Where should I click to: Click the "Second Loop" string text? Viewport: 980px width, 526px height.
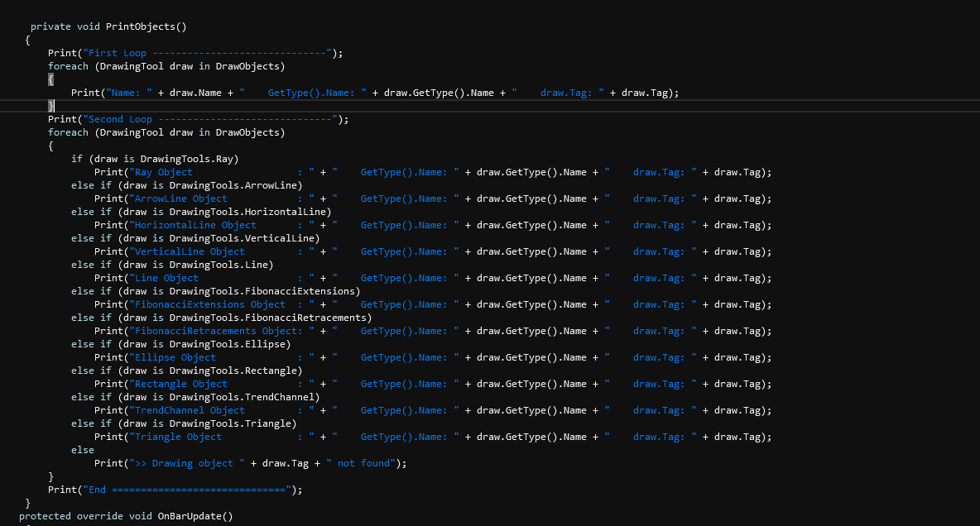click(120, 119)
